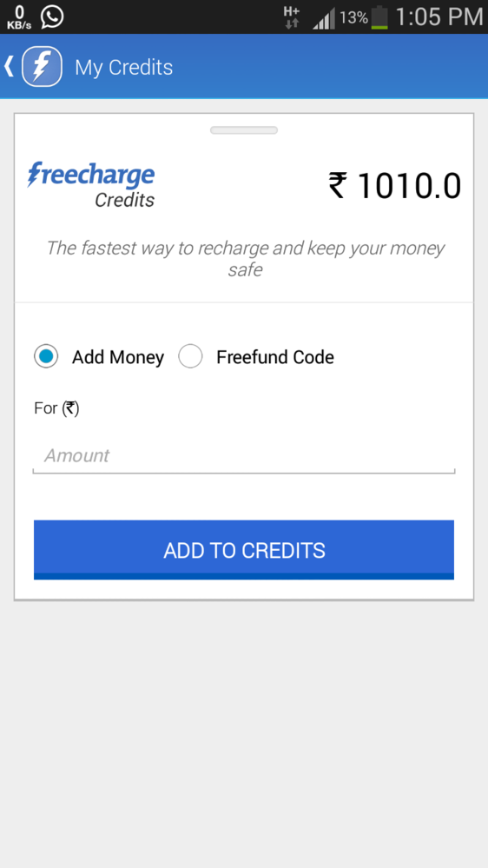The width and height of the screenshot is (488, 868).
Task: Tap the 13% battery percentage text
Action: [x=353, y=17]
